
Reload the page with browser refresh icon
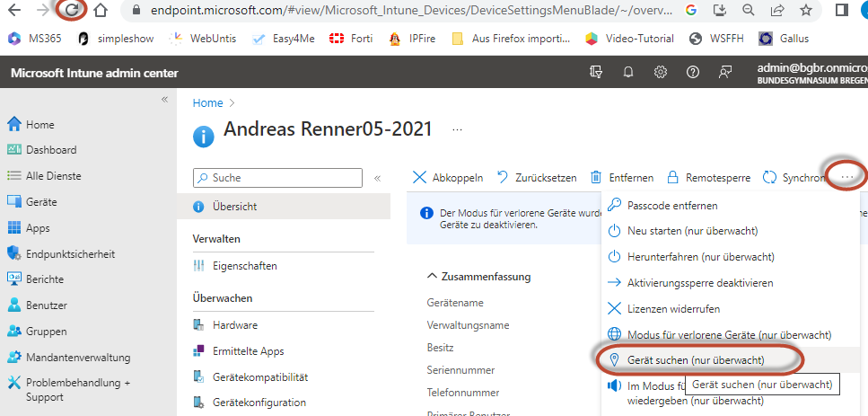[69, 11]
